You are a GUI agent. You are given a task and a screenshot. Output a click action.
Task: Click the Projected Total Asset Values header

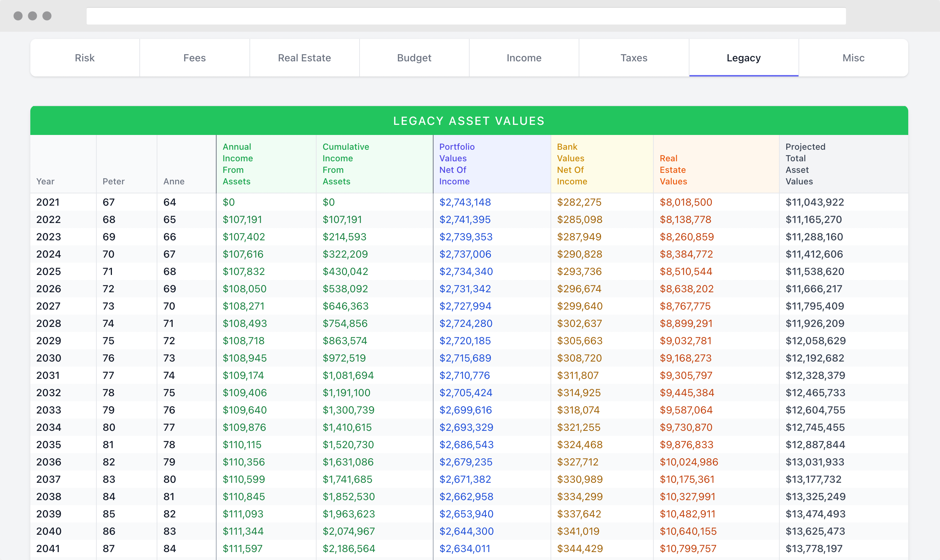(x=805, y=164)
